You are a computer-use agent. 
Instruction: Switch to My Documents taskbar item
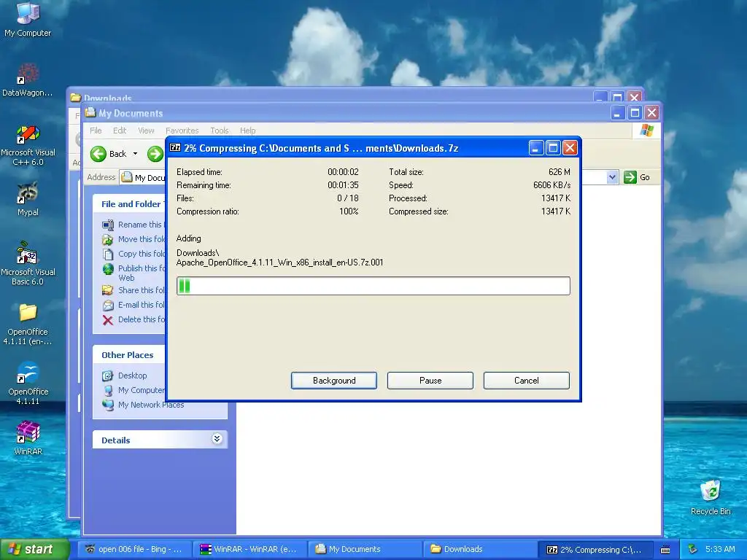[x=365, y=549]
